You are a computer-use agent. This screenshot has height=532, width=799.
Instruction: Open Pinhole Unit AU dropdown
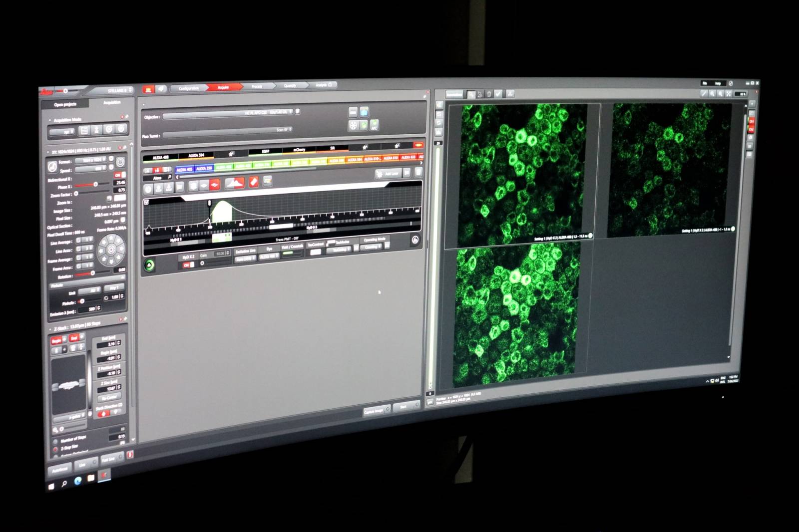pyautogui.click(x=90, y=290)
